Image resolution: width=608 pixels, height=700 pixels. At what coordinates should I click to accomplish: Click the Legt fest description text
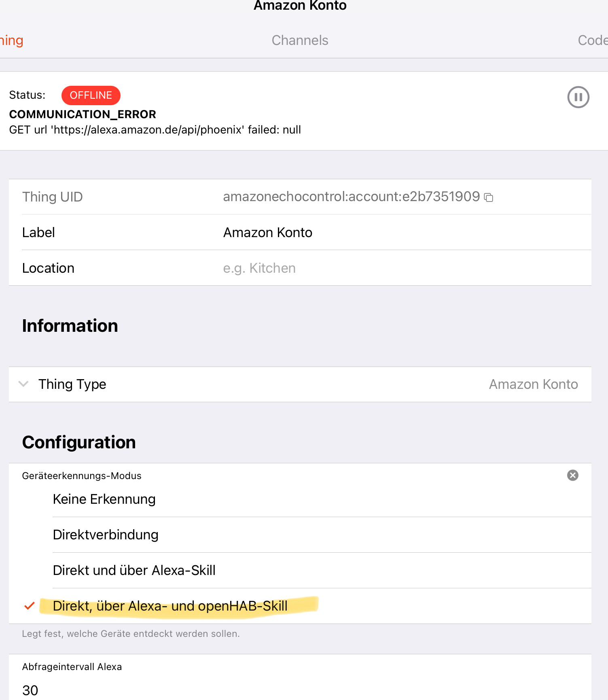(131, 634)
